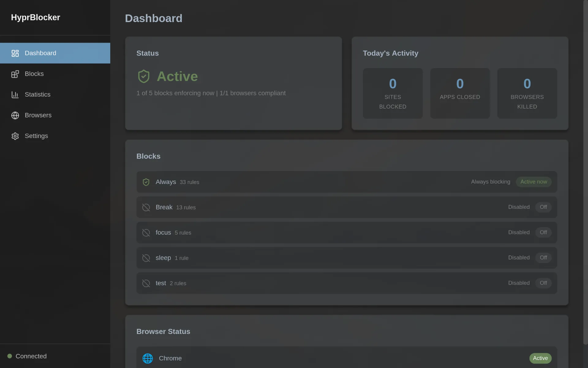
Task: Click the Browsers globe icon in sidebar
Action: coord(15,115)
